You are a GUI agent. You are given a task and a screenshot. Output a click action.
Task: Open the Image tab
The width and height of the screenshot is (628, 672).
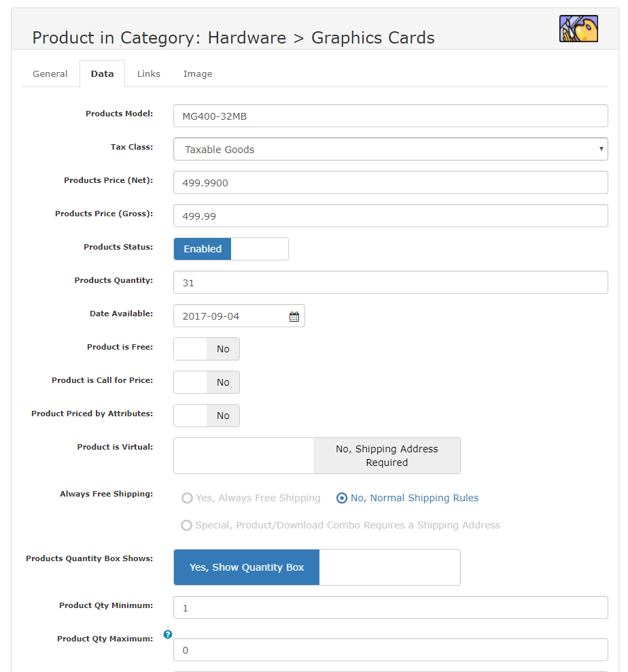click(198, 73)
